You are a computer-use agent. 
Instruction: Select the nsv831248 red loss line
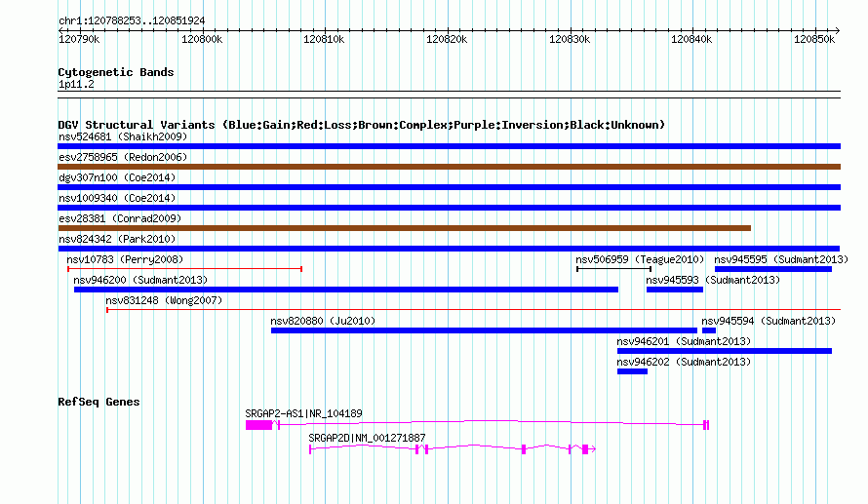pos(473,310)
